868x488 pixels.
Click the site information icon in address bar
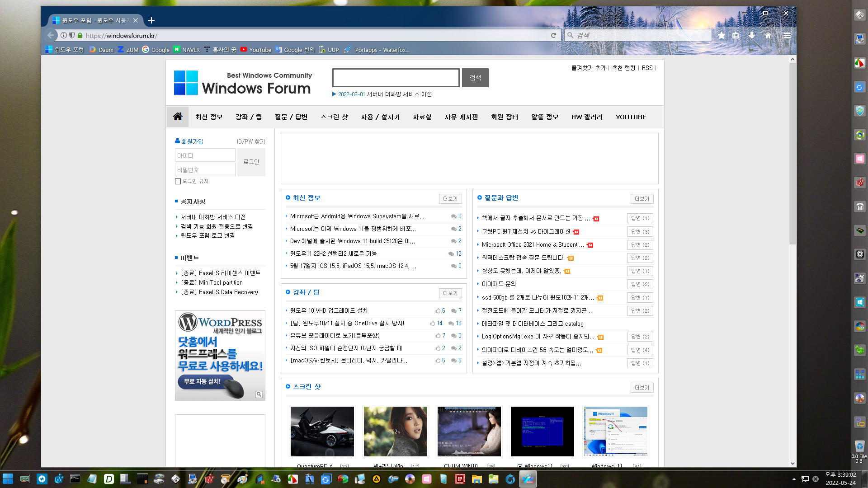64,35
